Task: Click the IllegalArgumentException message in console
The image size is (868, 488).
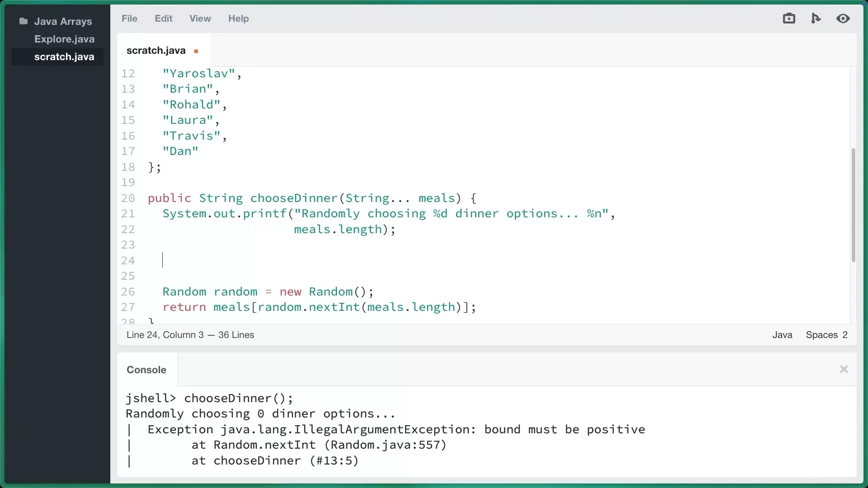Action: [396, 429]
